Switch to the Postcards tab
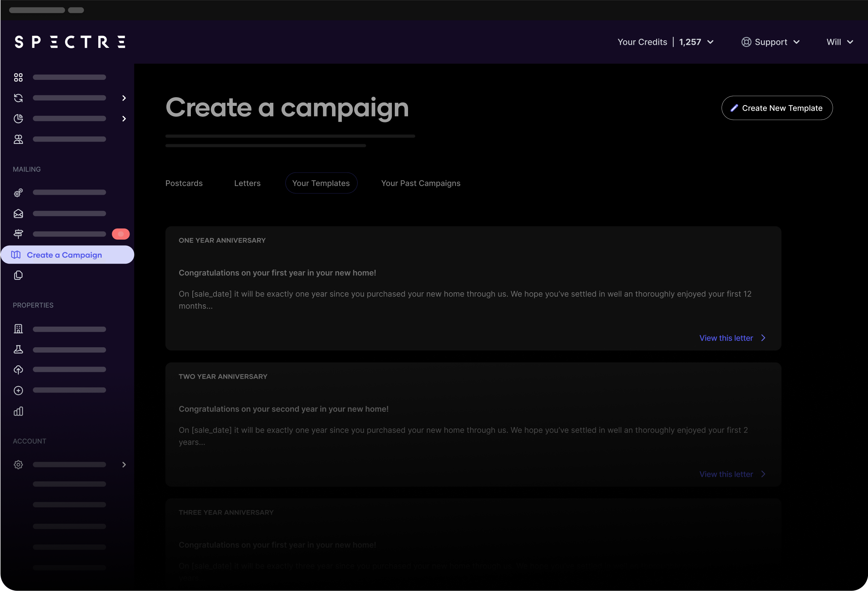 (x=184, y=183)
